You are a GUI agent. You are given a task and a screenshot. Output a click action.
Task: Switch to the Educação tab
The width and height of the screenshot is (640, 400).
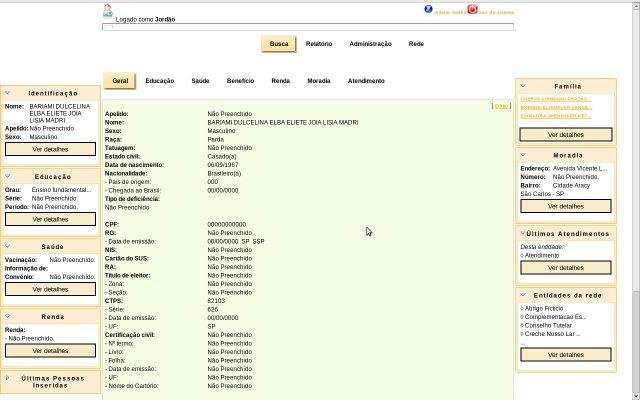click(160, 81)
